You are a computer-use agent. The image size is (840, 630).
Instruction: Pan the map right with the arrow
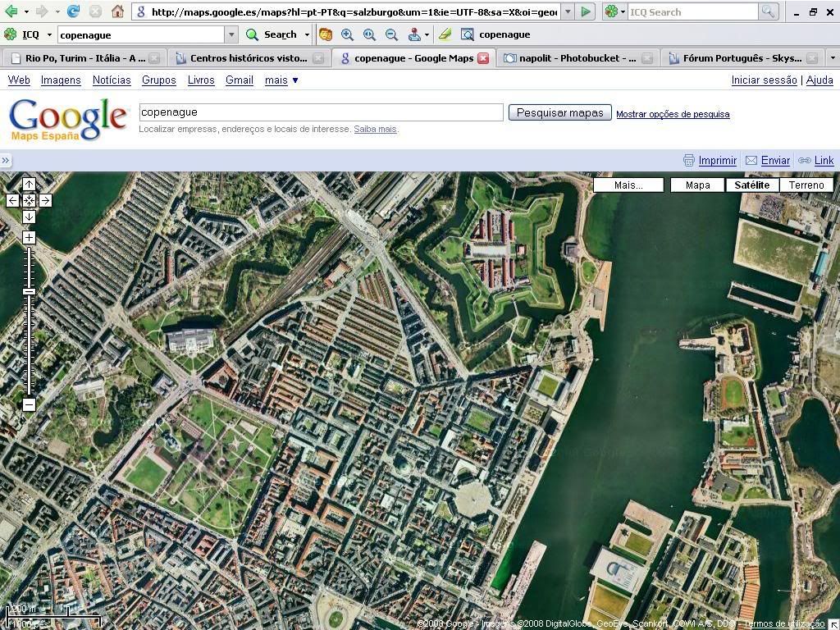[45, 200]
